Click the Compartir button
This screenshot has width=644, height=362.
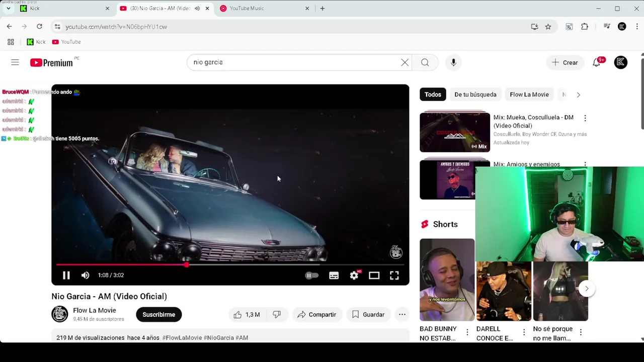click(x=316, y=315)
